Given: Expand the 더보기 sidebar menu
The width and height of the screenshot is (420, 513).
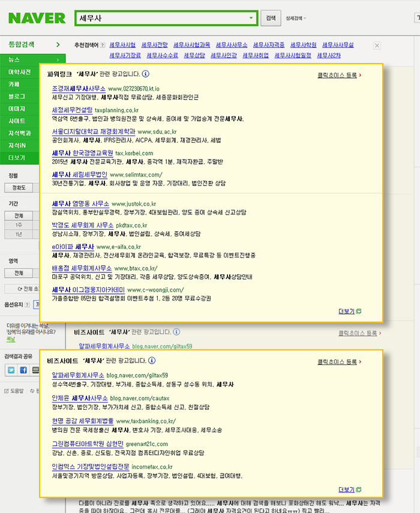Looking at the screenshot, I should click(x=17, y=158).
